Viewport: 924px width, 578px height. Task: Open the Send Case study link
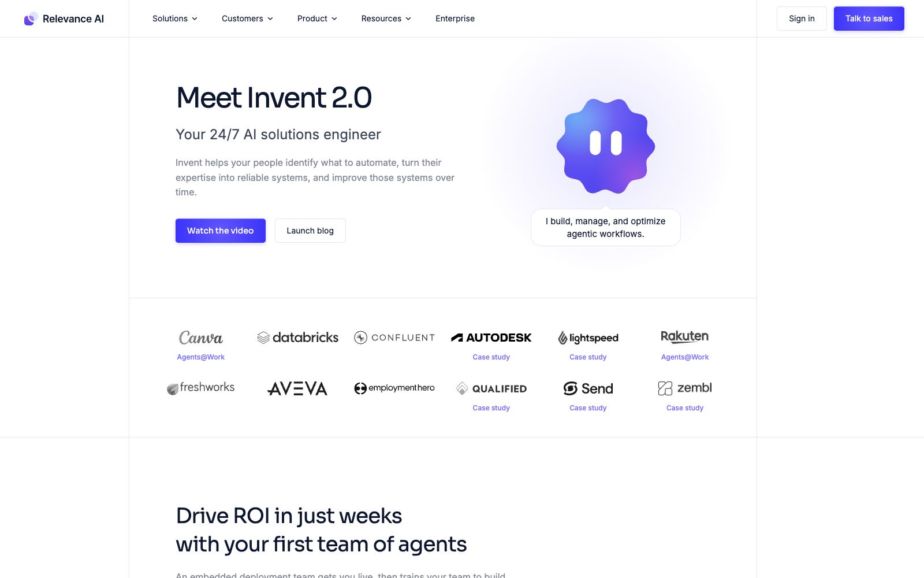tap(588, 408)
